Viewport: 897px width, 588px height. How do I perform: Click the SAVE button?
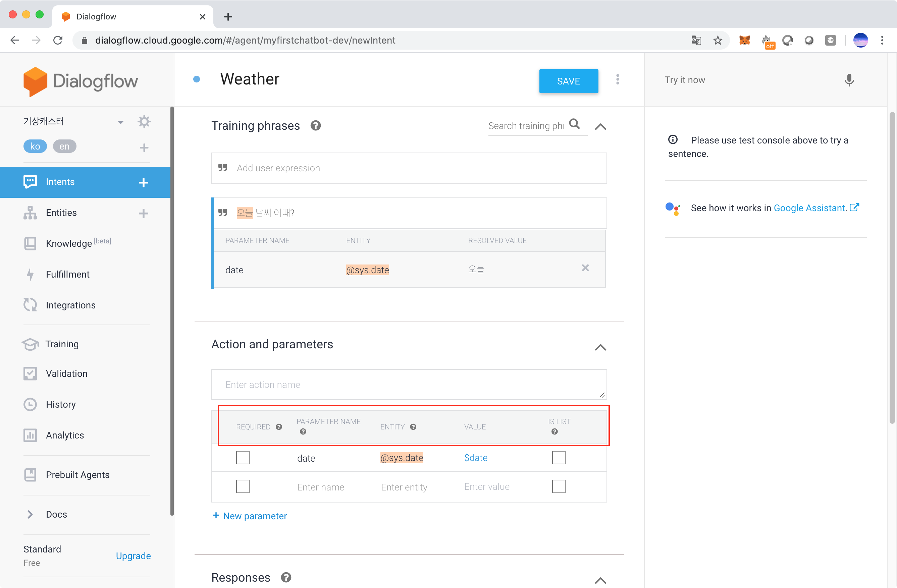[568, 81]
